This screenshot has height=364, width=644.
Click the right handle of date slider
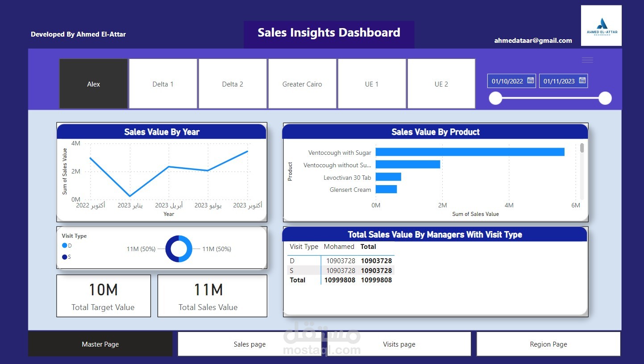605,98
